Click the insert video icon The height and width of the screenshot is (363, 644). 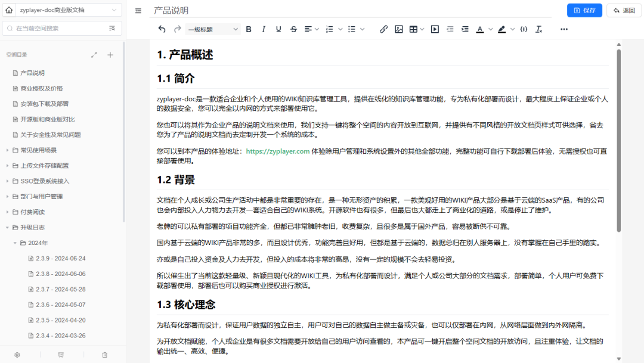[435, 29]
